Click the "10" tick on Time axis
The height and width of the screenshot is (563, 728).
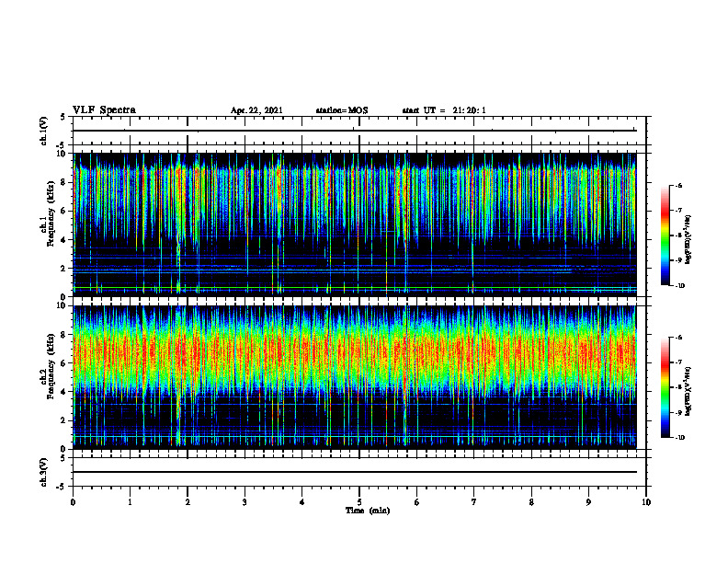646,502
